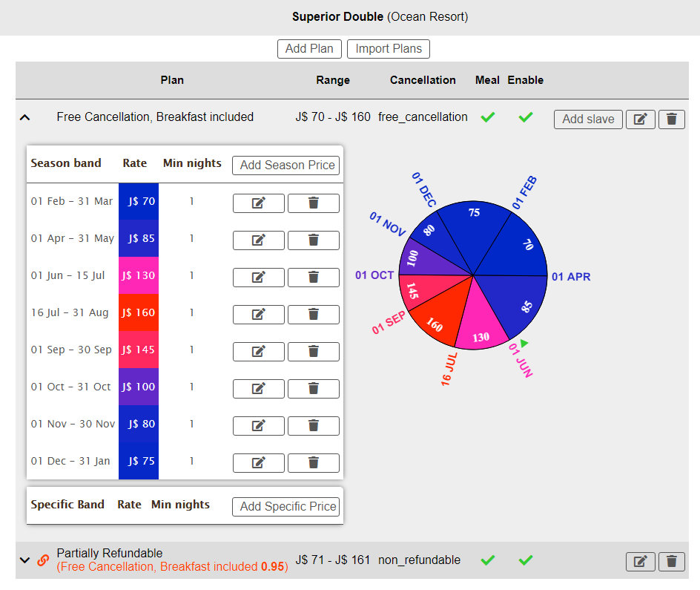Toggle Enable checkmark for Partially Refundable plan
Image resolution: width=700 pixels, height=590 pixels.
(x=526, y=560)
